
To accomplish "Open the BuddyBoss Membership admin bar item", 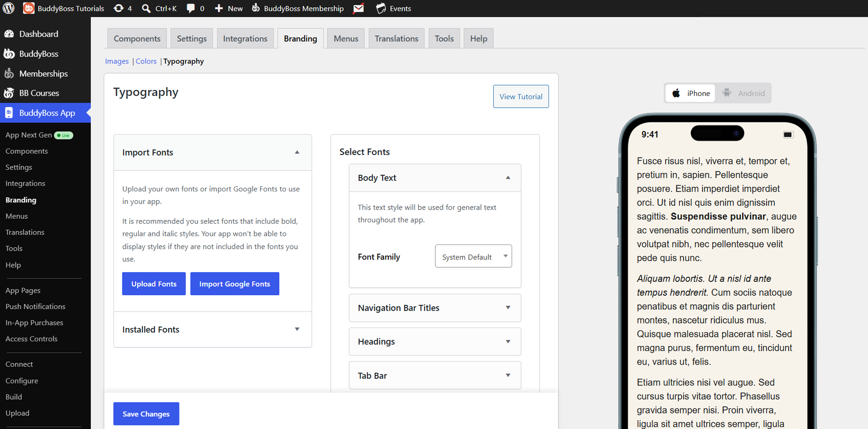I will click(298, 8).
